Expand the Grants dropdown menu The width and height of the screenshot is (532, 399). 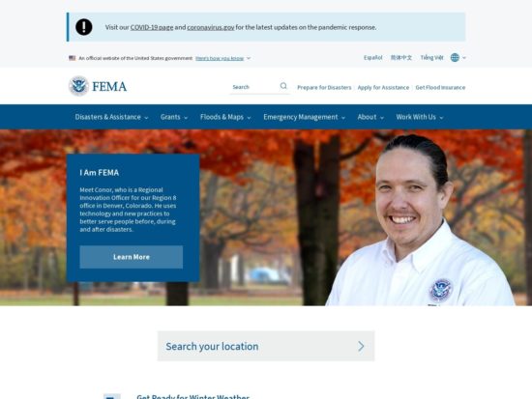point(174,117)
